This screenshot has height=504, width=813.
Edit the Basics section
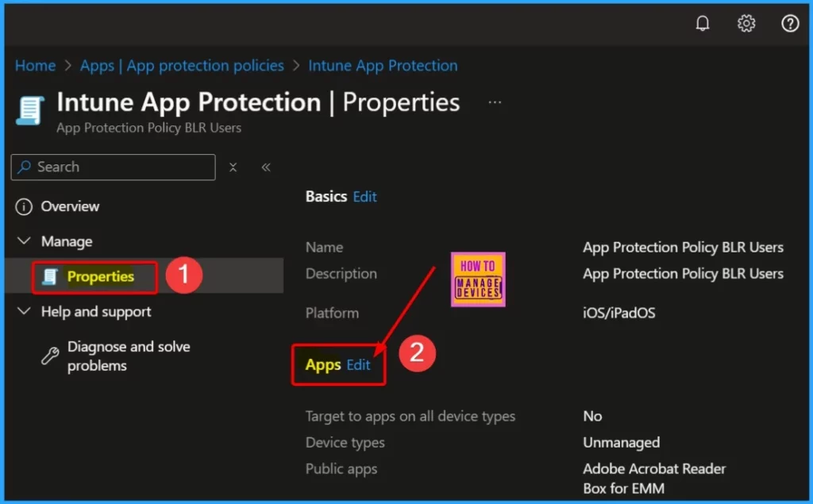pyautogui.click(x=364, y=197)
